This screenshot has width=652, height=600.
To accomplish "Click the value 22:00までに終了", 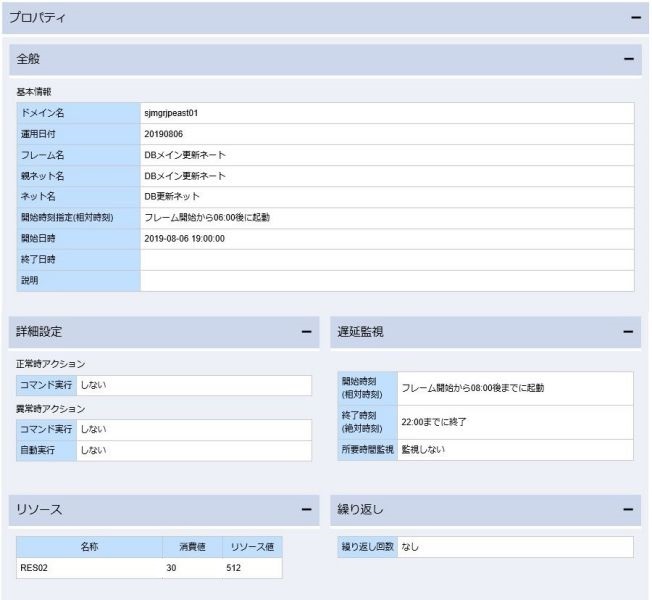I will click(x=434, y=422).
